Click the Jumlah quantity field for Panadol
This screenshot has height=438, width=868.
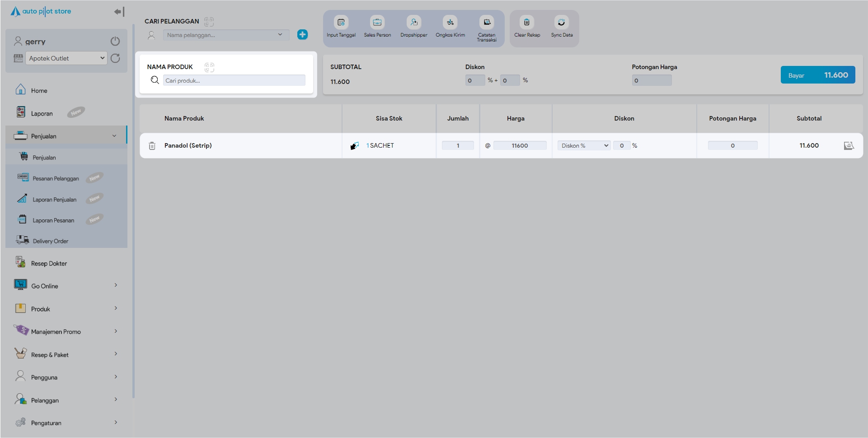458,146
